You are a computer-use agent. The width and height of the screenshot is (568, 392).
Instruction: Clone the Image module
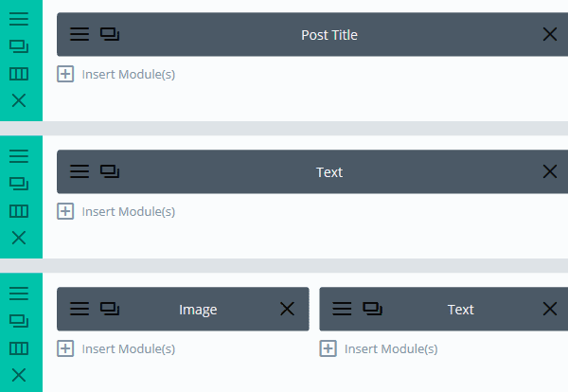(110, 309)
